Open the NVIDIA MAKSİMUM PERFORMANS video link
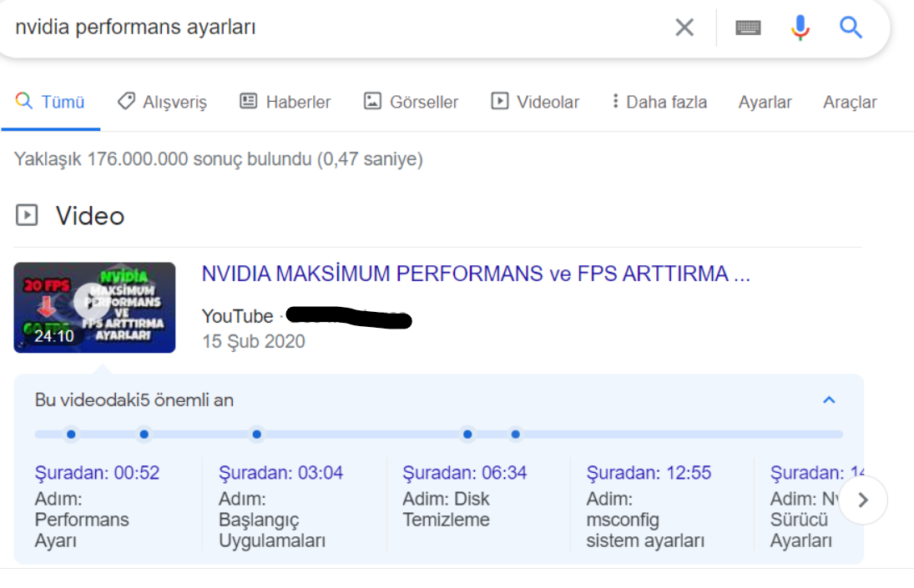Viewport: 914px width, 588px height. [x=475, y=274]
